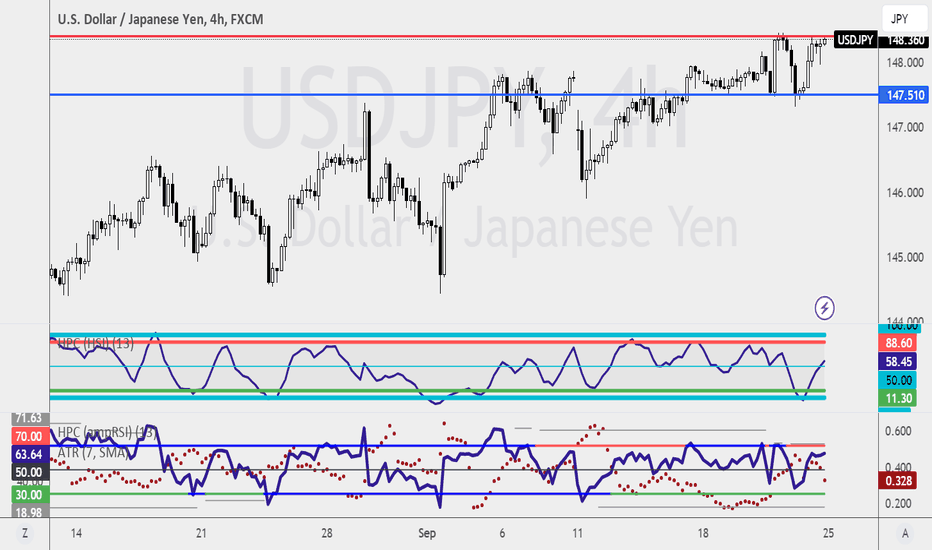
Task: Click the 6 date on time axis
Action: tap(502, 533)
